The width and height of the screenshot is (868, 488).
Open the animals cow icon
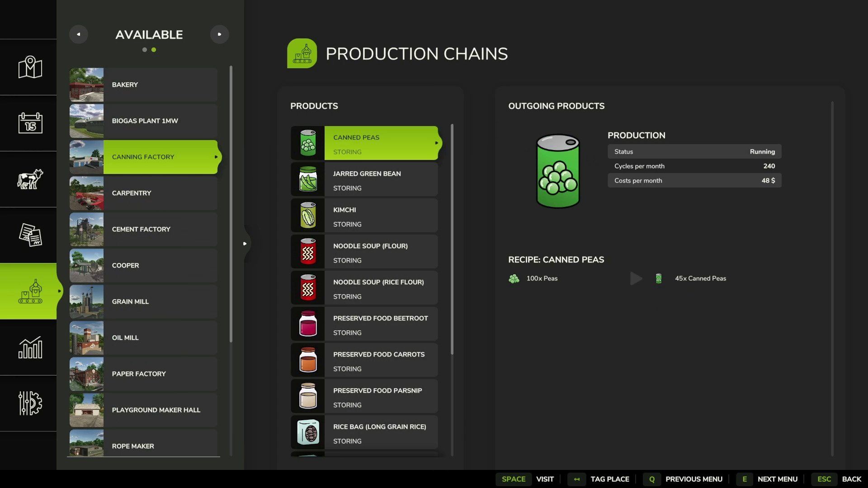click(x=30, y=179)
